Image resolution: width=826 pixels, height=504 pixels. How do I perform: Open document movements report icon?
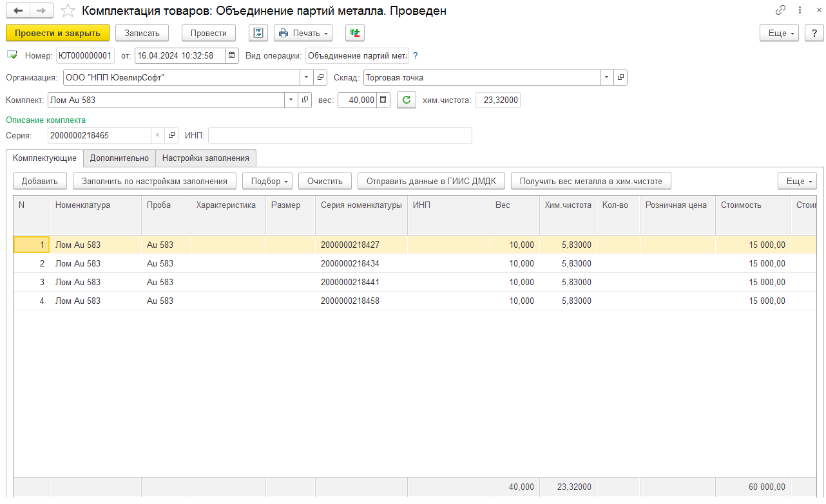[x=258, y=33]
